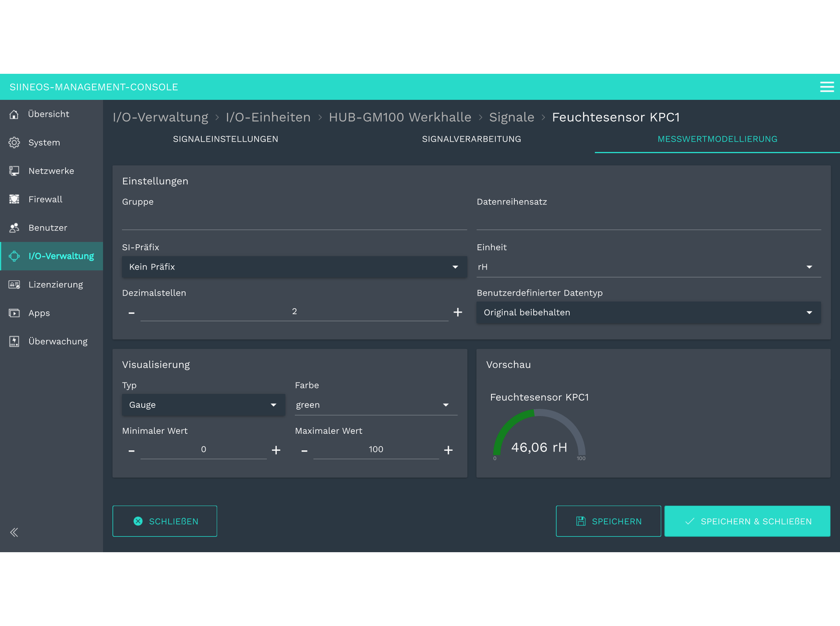Viewport: 840px width, 626px height.
Task: Click the Apps play icon
Action: [14, 313]
